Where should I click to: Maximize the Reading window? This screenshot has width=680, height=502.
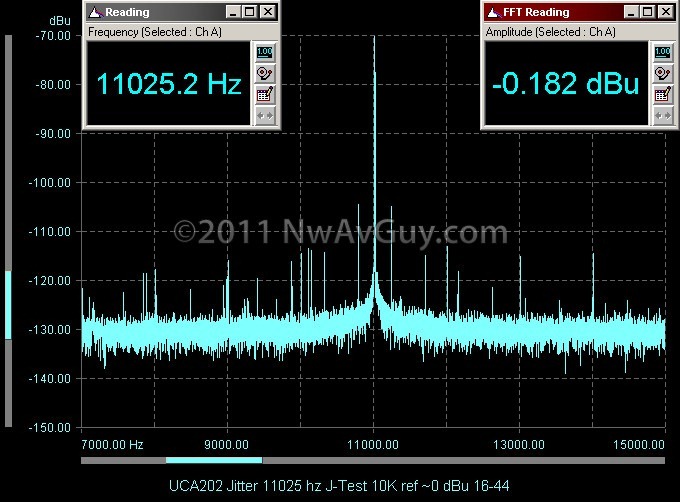click(x=250, y=12)
